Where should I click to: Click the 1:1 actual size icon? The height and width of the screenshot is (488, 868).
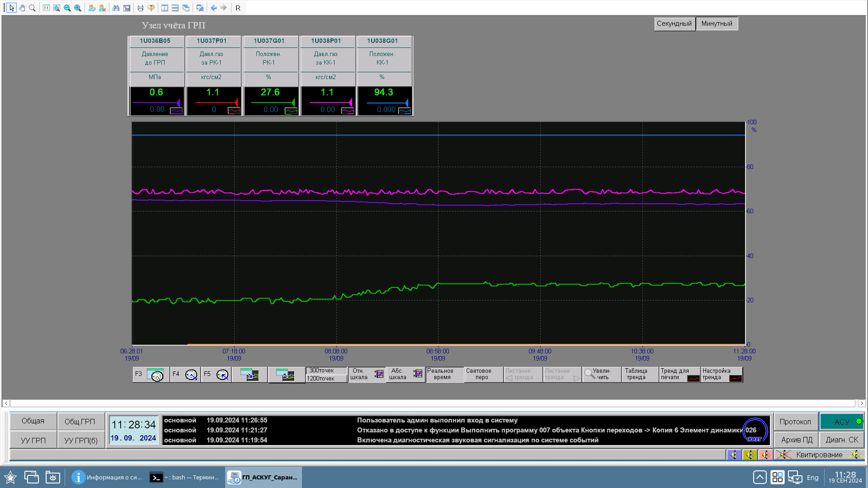[x=46, y=8]
